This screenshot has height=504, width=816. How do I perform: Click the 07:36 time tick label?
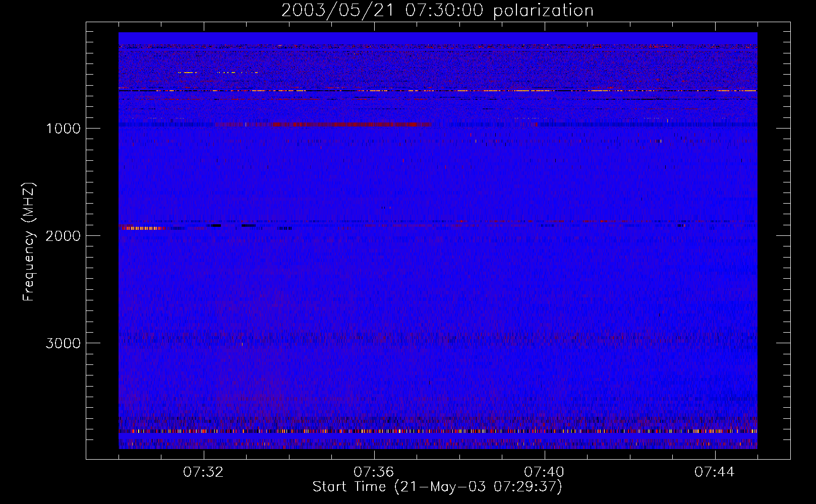click(374, 472)
